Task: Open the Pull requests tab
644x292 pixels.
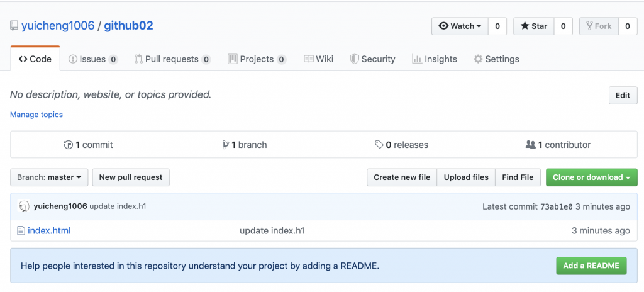Action: 172,59
